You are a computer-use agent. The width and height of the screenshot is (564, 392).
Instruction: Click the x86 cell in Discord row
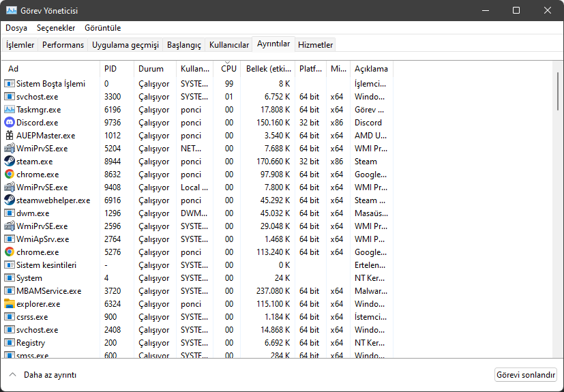(x=337, y=123)
